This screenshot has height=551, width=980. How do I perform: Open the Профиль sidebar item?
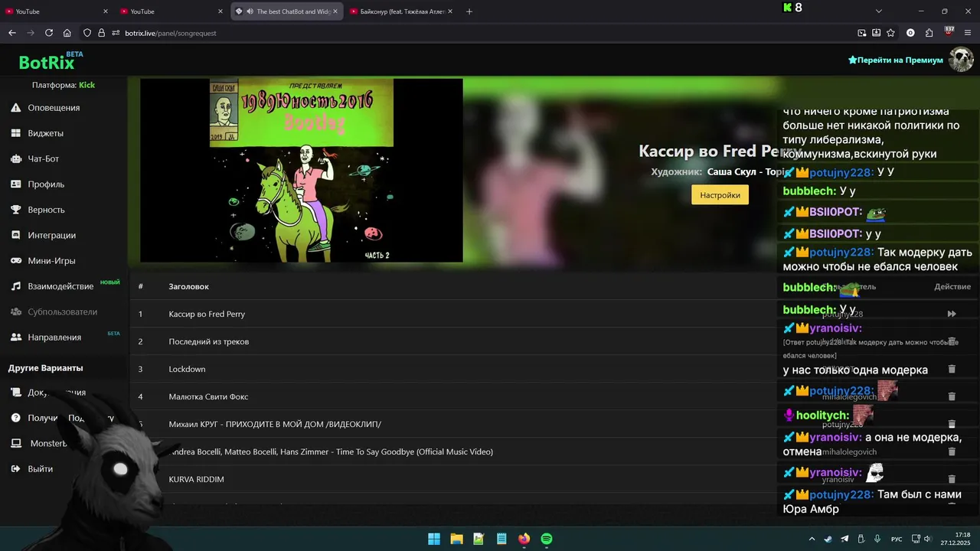(x=38, y=184)
